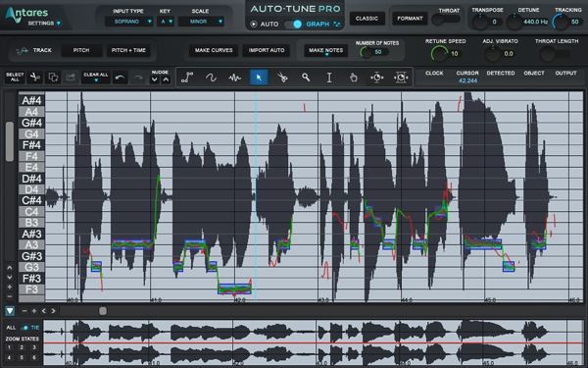Click the show-all clock frame icon
588x368 pixels.
tap(401, 78)
